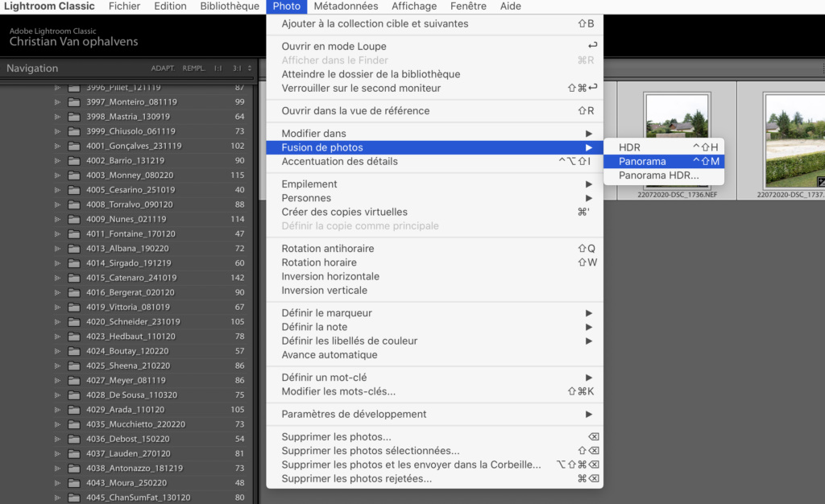Screen dimensions: 825x504
Task: Choose Verrouiller sur le second moniteur
Action: tap(434, 89)
